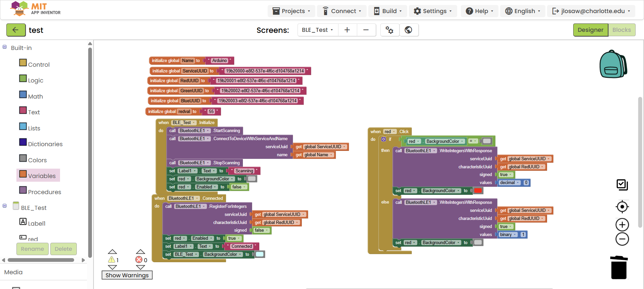
Task: Open the backpack on workspace
Action: pyautogui.click(x=613, y=64)
